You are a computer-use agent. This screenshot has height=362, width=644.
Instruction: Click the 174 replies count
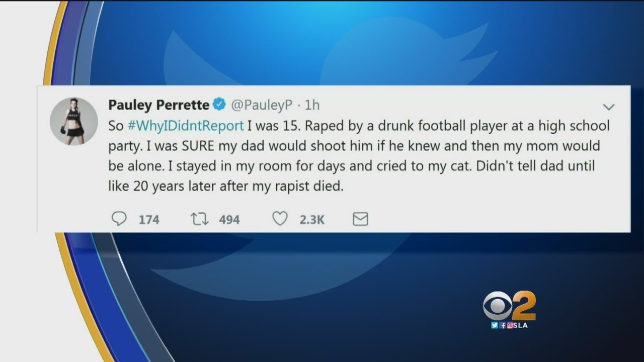pyautogui.click(x=148, y=219)
